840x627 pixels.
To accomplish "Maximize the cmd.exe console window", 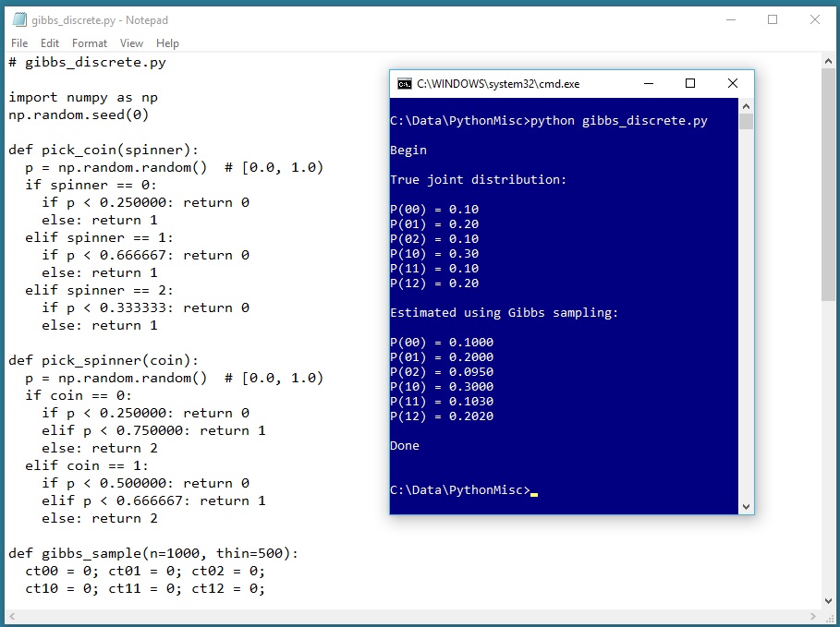I will 689,83.
